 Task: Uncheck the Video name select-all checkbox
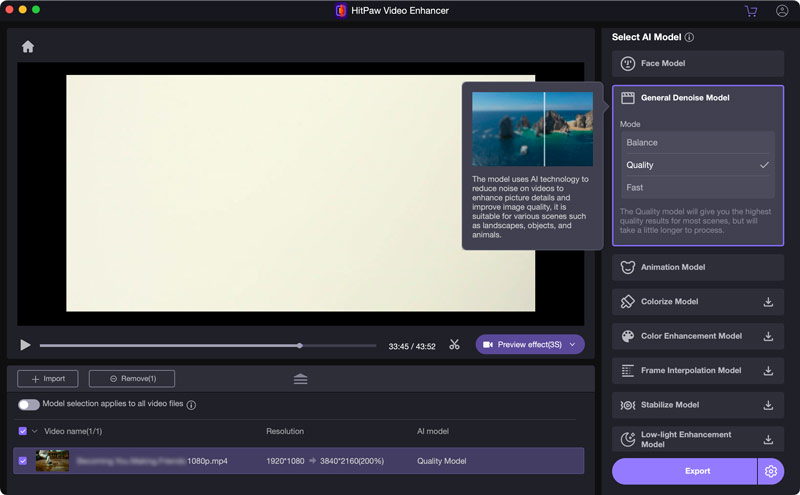click(23, 431)
